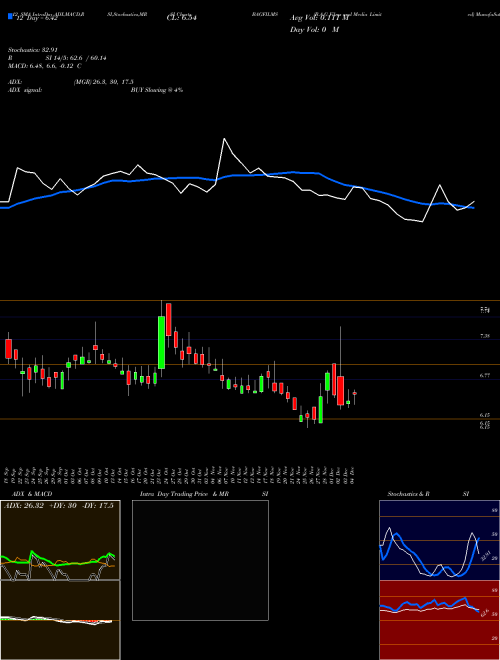Click the tall green candlestick in the price chart
The width and height of the screenshot is (500, 660).
pos(161,342)
